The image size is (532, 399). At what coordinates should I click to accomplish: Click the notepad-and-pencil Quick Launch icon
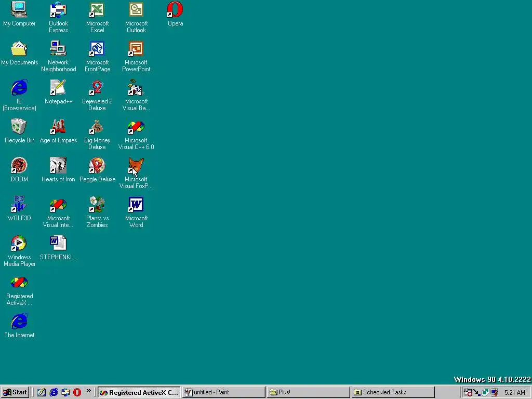42,392
